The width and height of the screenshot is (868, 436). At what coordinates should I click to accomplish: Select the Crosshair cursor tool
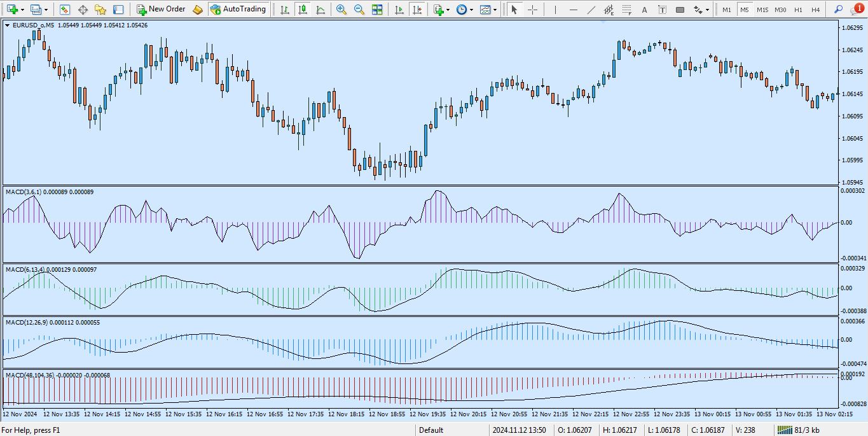tap(532, 10)
